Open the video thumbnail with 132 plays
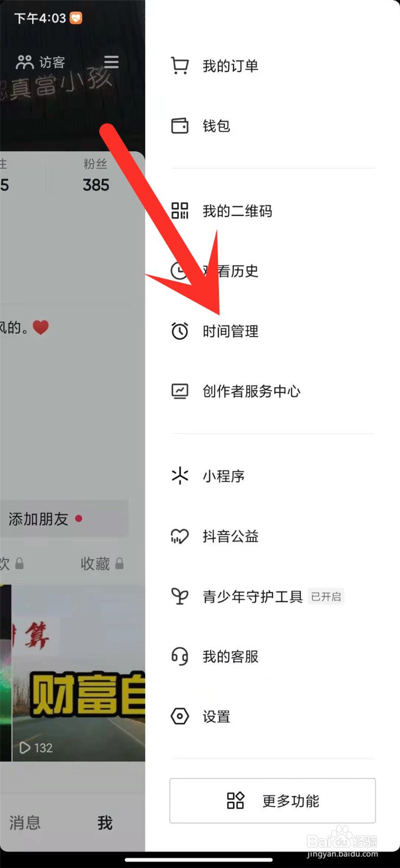 [x=79, y=673]
